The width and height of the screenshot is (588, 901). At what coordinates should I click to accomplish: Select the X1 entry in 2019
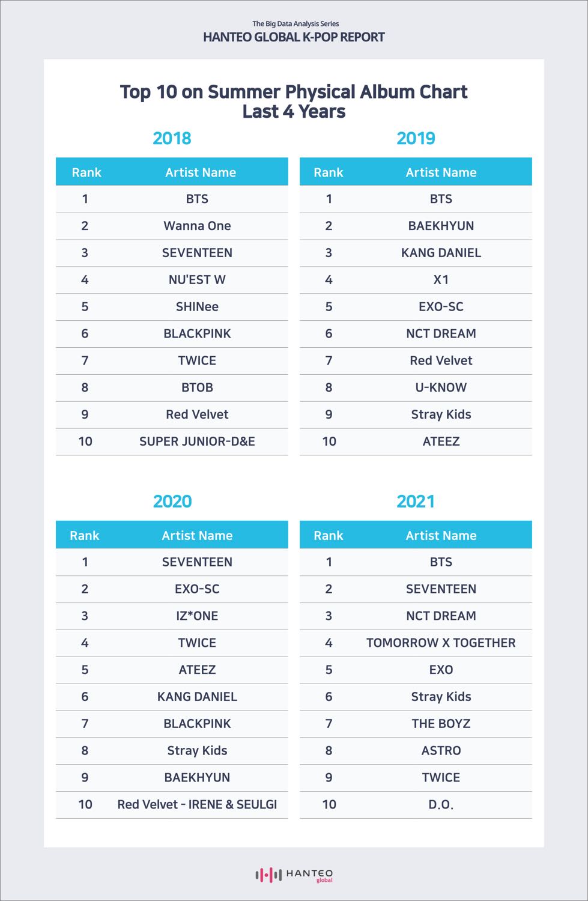(x=441, y=280)
